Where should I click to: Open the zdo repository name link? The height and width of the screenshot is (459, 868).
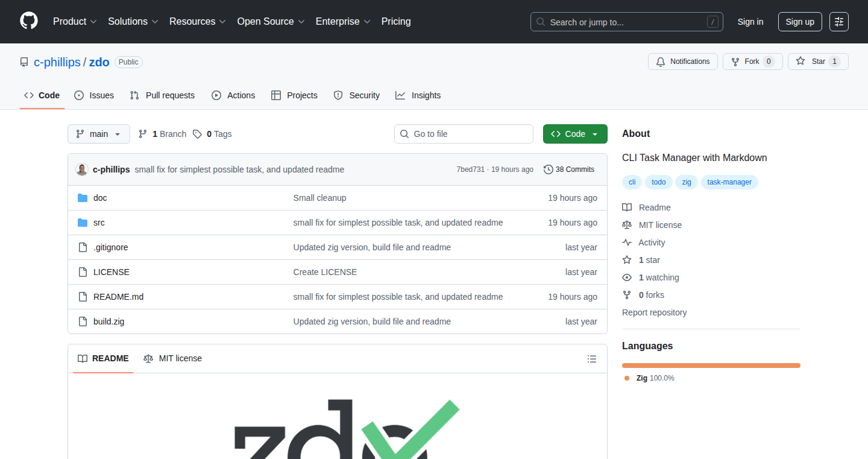pyautogui.click(x=99, y=62)
